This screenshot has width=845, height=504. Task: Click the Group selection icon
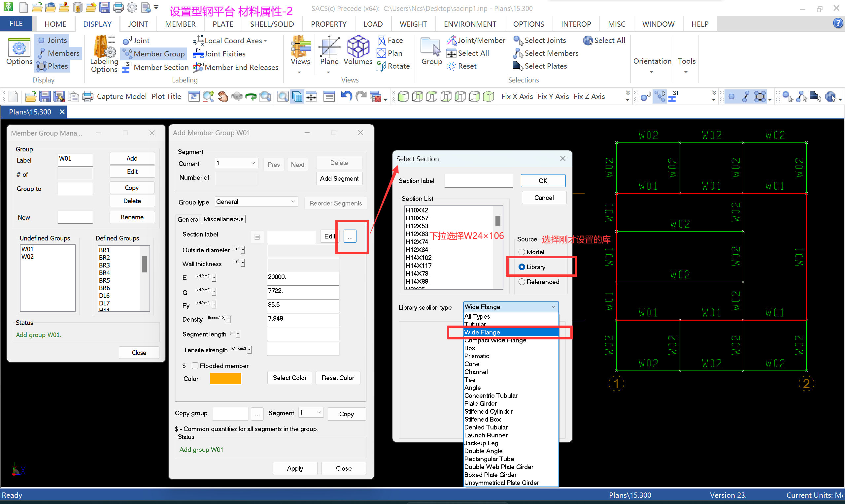tap(431, 47)
